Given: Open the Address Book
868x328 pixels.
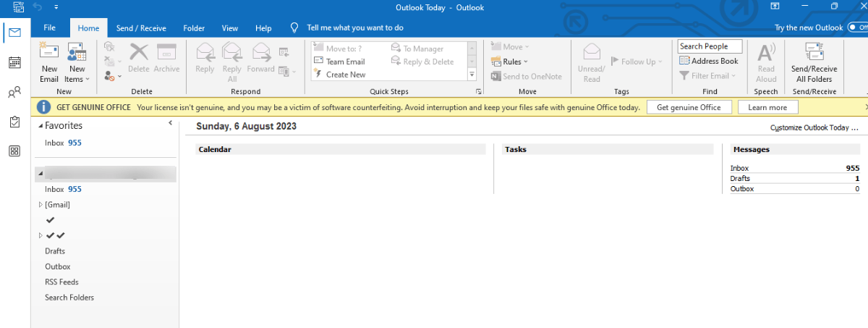Looking at the screenshot, I should (709, 62).
